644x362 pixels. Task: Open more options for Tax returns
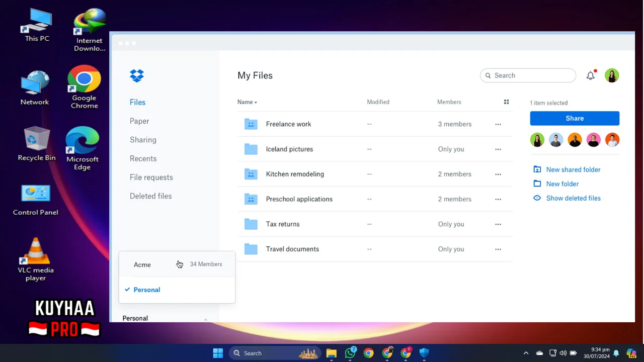[x=498, y=224]
